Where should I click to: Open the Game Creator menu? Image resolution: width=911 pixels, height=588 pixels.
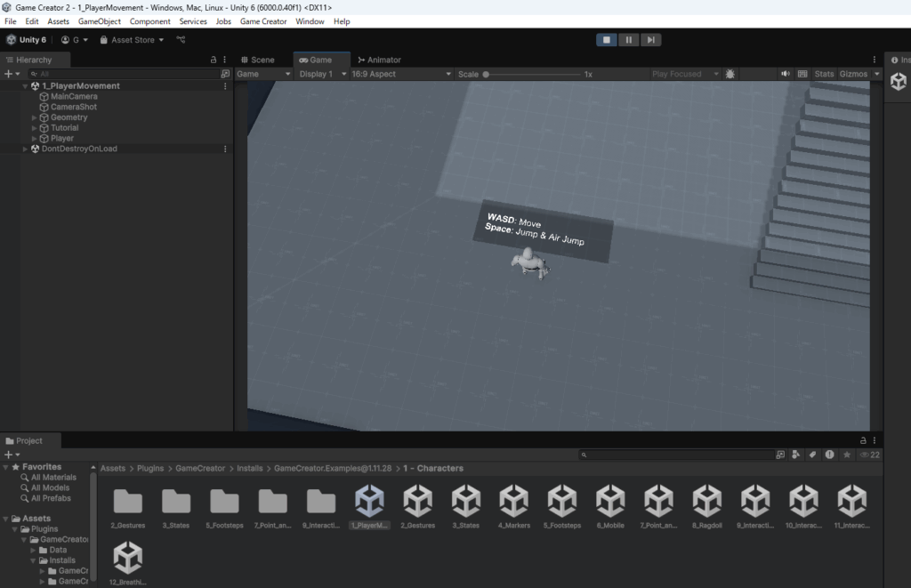pos(263,21)
